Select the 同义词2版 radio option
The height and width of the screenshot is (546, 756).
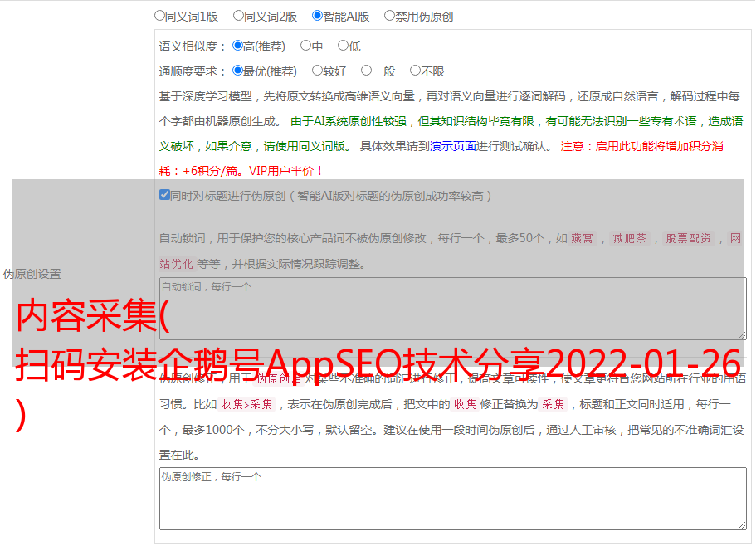pyautogui.click(x=238, y=16)
